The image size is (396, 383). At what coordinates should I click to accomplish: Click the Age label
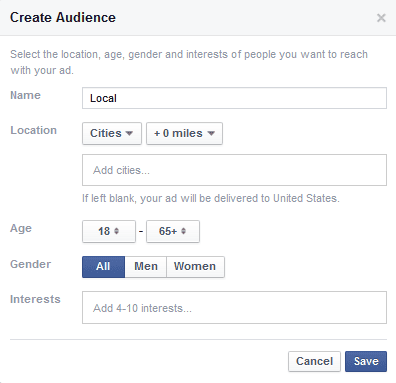(21, 229)
